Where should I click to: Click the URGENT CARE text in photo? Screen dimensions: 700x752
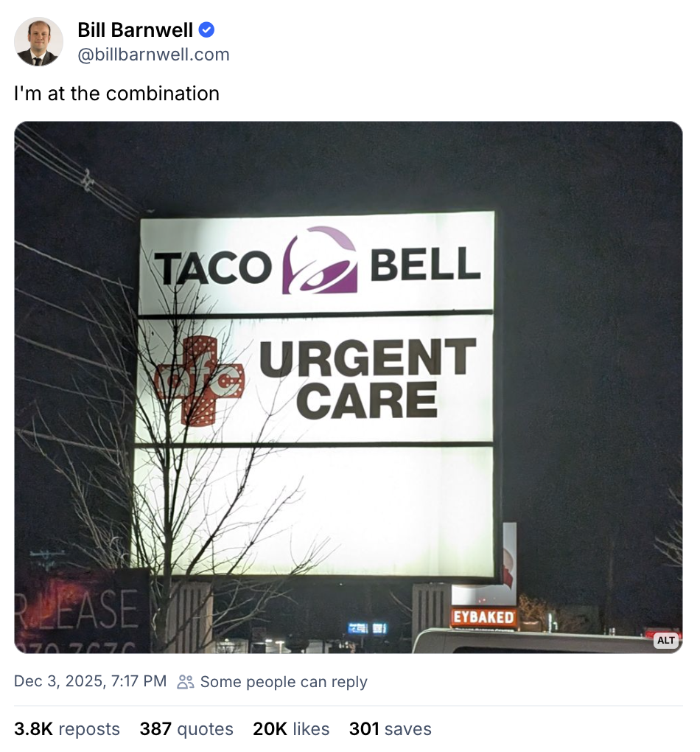368,378
